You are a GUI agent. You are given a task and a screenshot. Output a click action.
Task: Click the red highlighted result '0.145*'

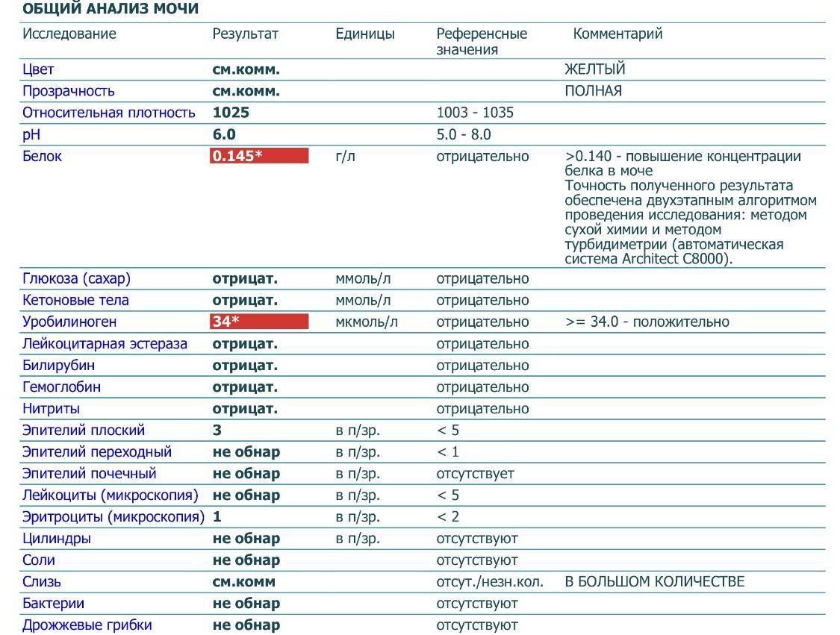click(x=259, y=156)
